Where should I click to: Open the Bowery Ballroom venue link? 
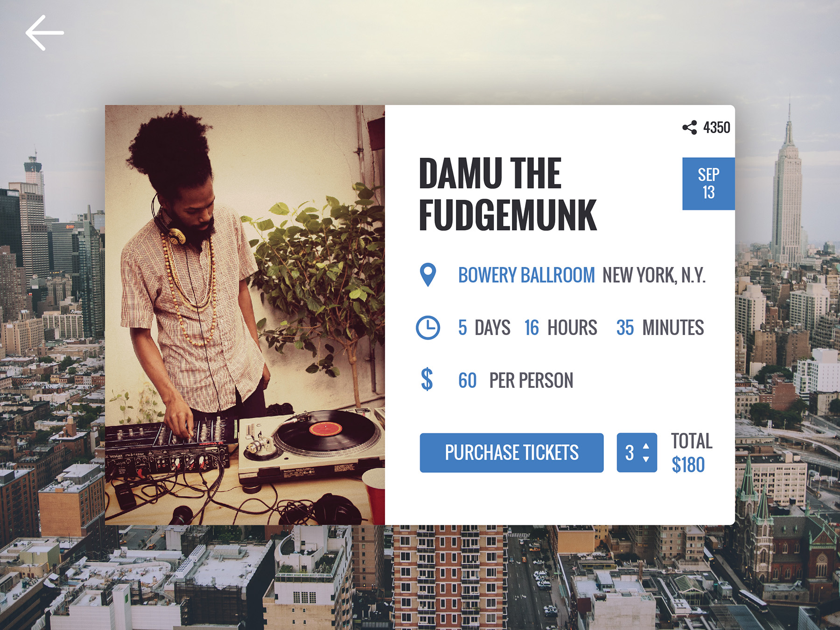pyautogui.click(x=526, y=275)
